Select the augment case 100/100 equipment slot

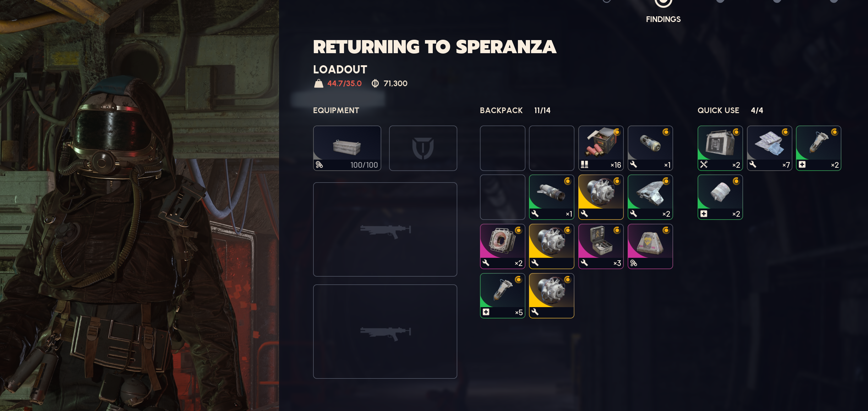tap(347, 148)
